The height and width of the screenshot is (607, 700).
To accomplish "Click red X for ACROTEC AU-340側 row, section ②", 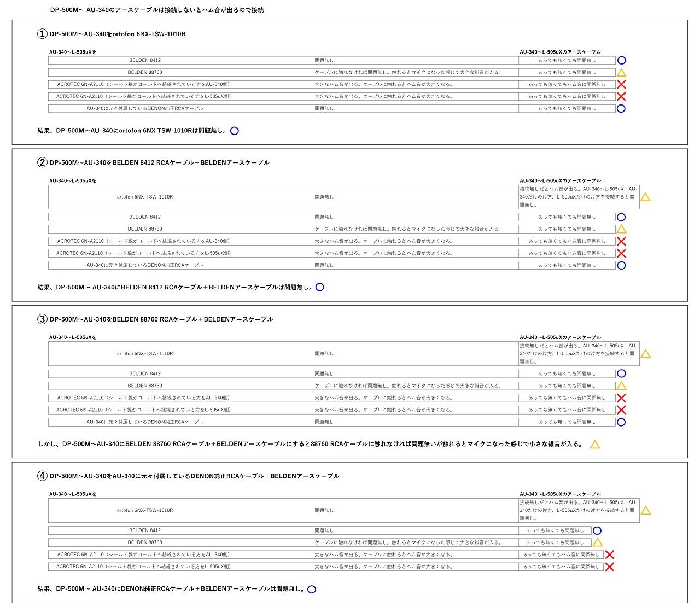I will tap(621, 242).
